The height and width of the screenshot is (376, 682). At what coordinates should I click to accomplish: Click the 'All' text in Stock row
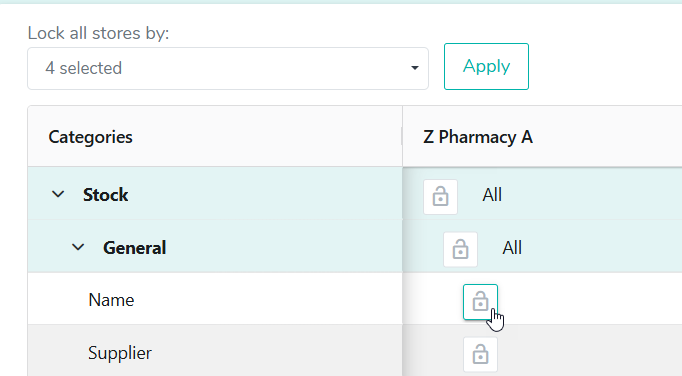[492, 195]
